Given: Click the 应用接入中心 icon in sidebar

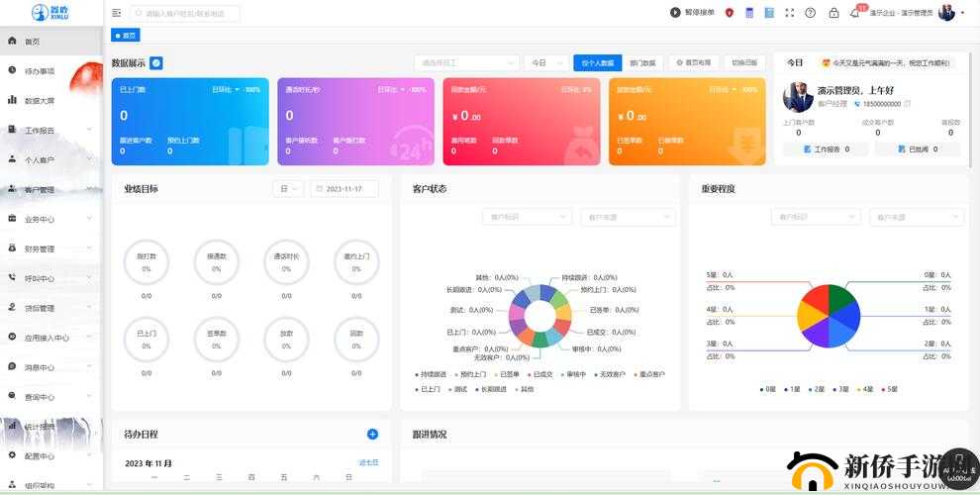Looking at the screenshot, I should click(x=12, y=337).
